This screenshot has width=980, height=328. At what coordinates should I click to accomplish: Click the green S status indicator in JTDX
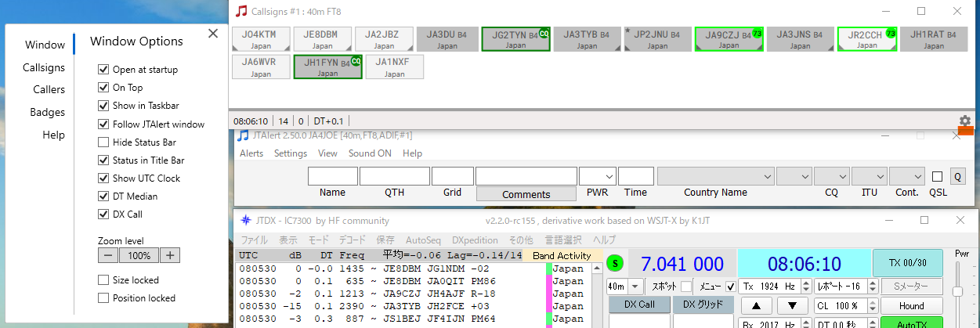[613, 261]
